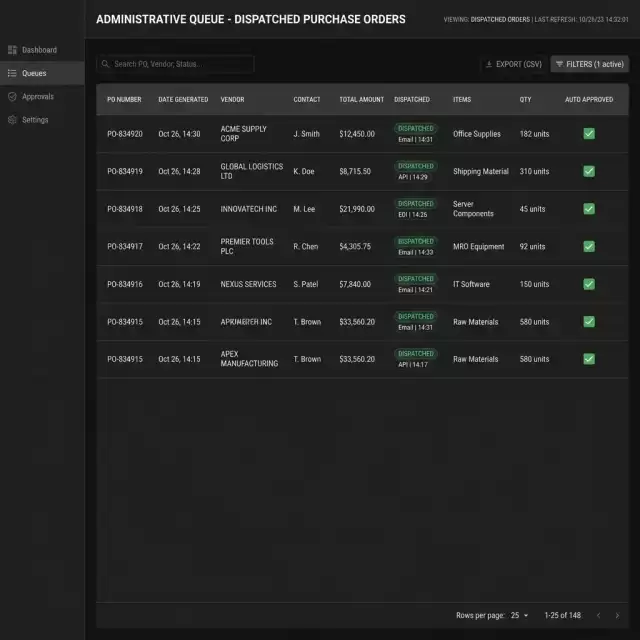
Task: Sort by TOTAL AMOUNT column header
Action: click(x=362, y=100)
